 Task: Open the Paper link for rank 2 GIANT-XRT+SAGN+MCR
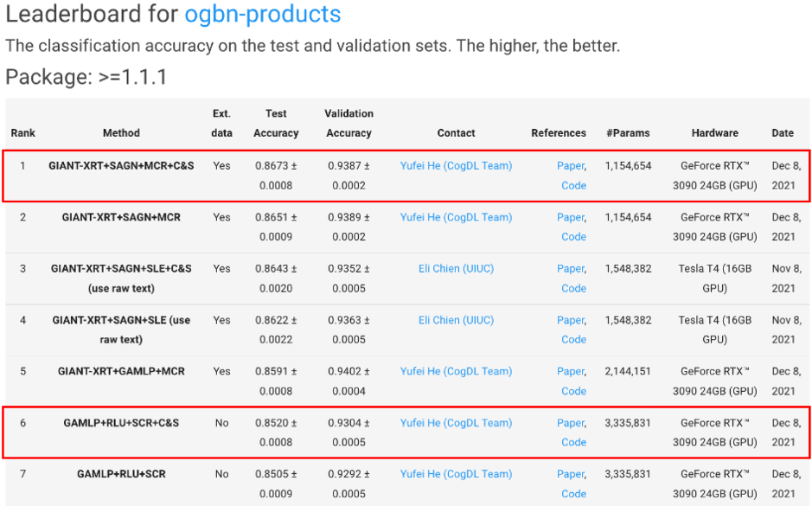pos(570,217)
